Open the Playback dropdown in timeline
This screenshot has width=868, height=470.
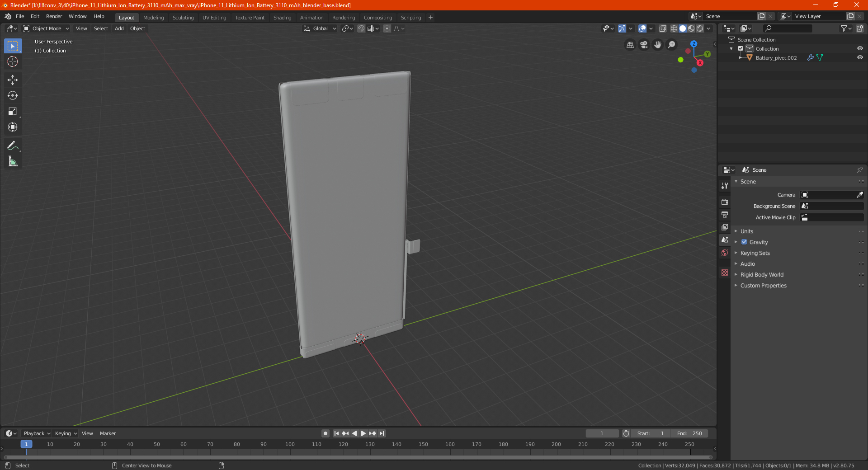coord(37,433)
